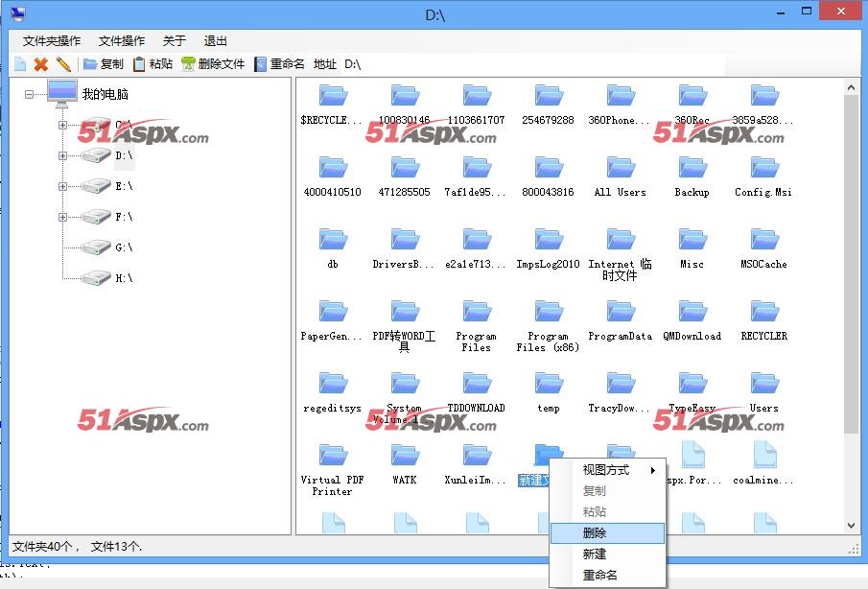Select the DriversB... folder
868x589 pixels.
(405, 248)
